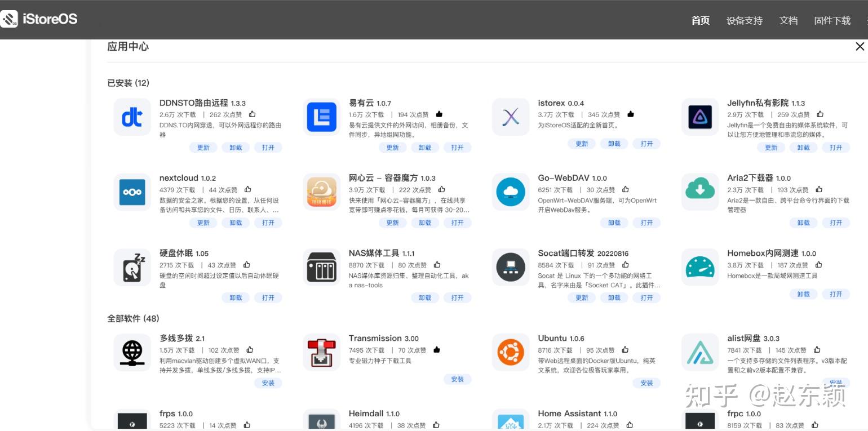Click the Home Assistant 1.1.0 title
Image resolution: width=868 pixels, height=431 pixels.
coord(578,414)
